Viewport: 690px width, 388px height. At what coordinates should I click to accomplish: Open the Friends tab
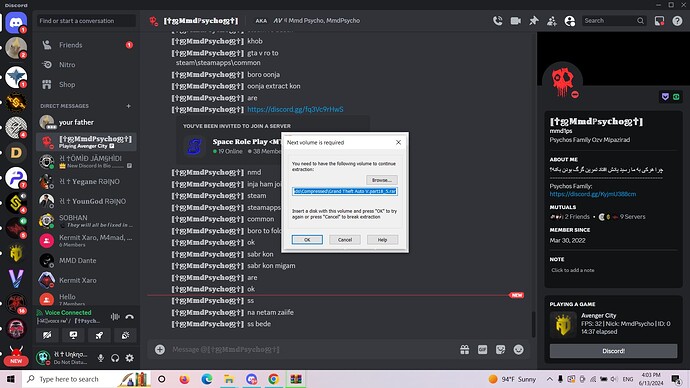[x=86, y=45]
